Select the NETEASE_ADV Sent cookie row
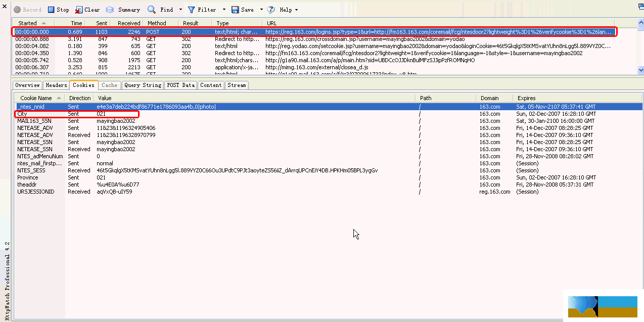Image resolution: width=644 pixels, height=322 pixels. [x=329, y=128]
